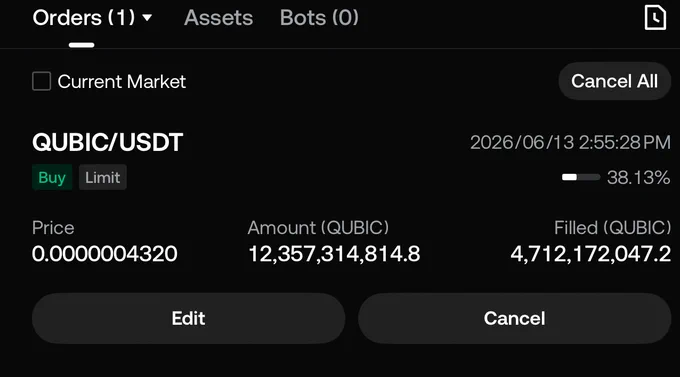Click the Filled (QUBIC) column label
Viewport: 680px width, 377px height.
(x=612, y=228)
